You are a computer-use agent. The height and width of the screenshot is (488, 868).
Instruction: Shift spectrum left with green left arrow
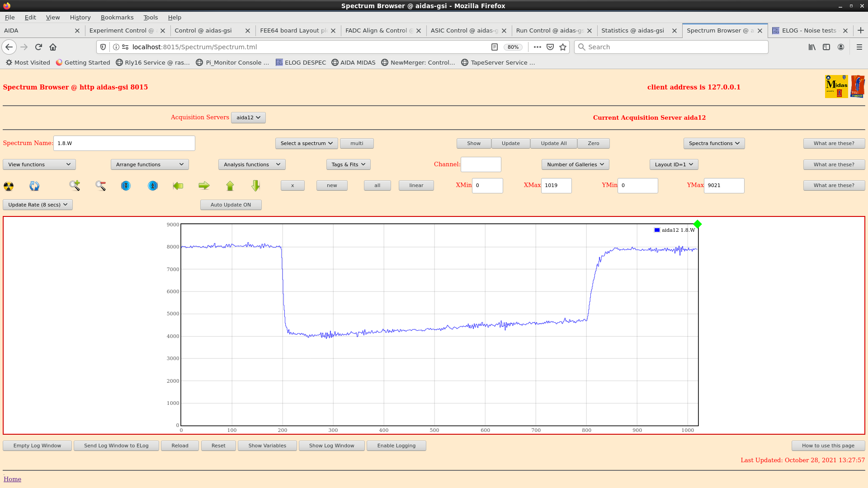(178, 186)
